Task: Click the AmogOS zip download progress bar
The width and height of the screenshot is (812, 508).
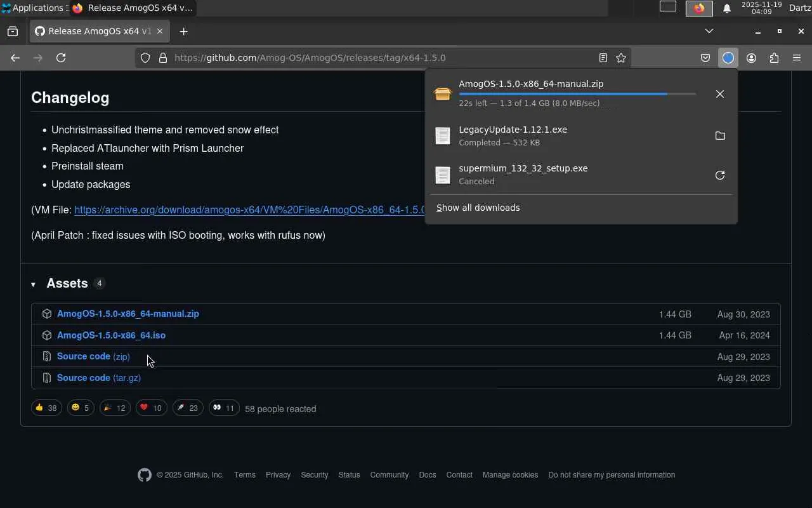Action: point(577,94)
